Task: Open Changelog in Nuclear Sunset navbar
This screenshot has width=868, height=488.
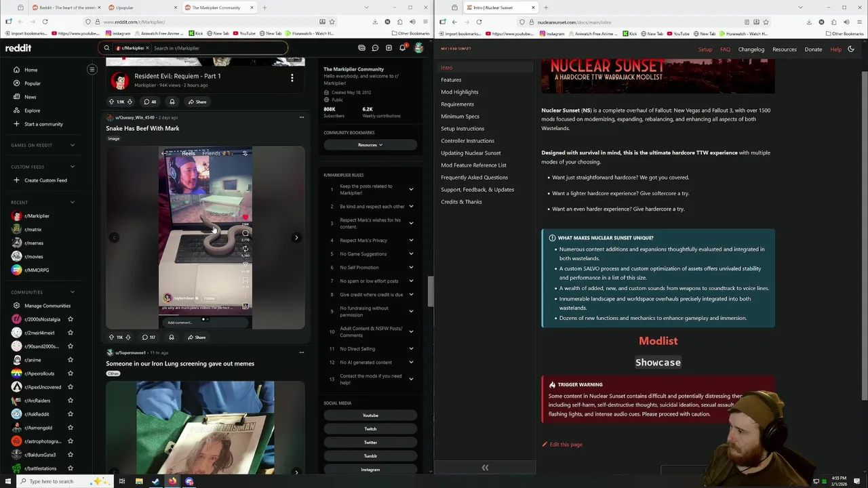Action: 751,49
